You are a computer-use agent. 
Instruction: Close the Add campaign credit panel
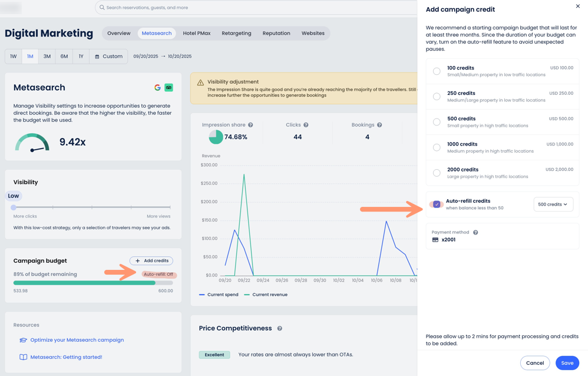pos(577,6)
